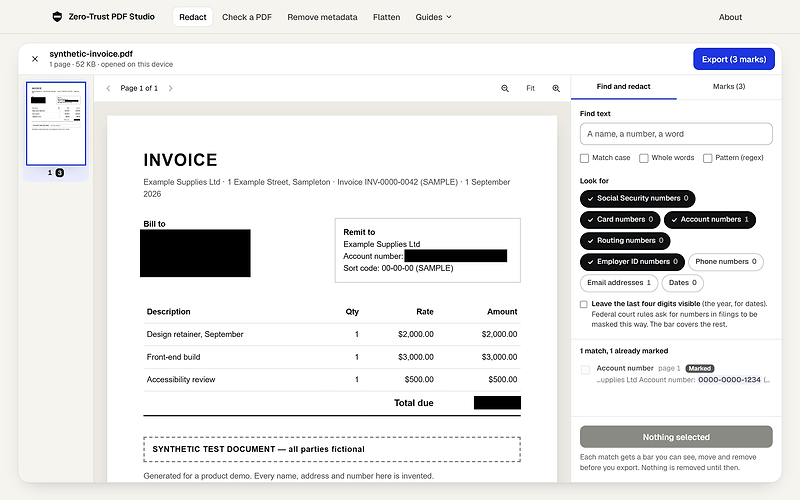Screen dimensions: 800x500
Task: Export the PDF with 3 marks
Action: (734, 59)
